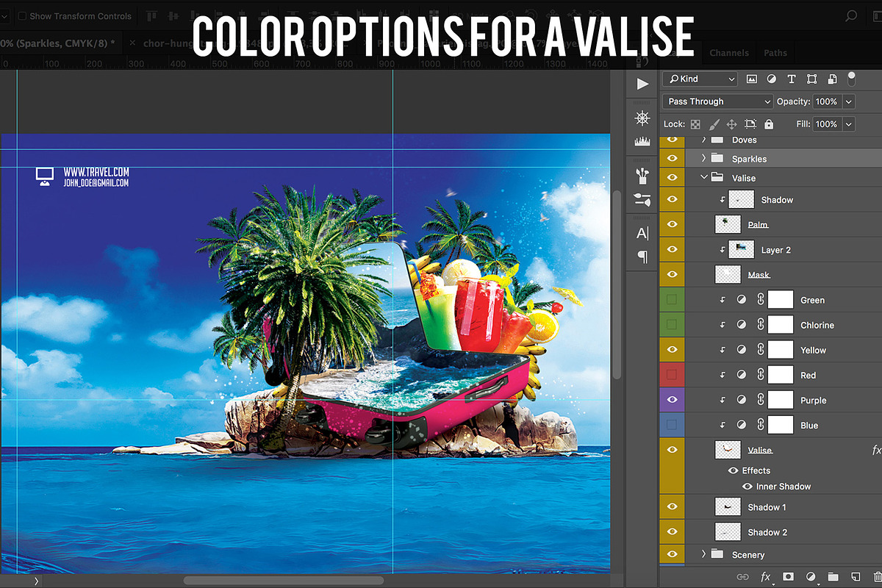Viewport: 882px width, 588px height.
Task: Create new adjustment layer icon
Action: pyautogui.click(x=811, y=577)
